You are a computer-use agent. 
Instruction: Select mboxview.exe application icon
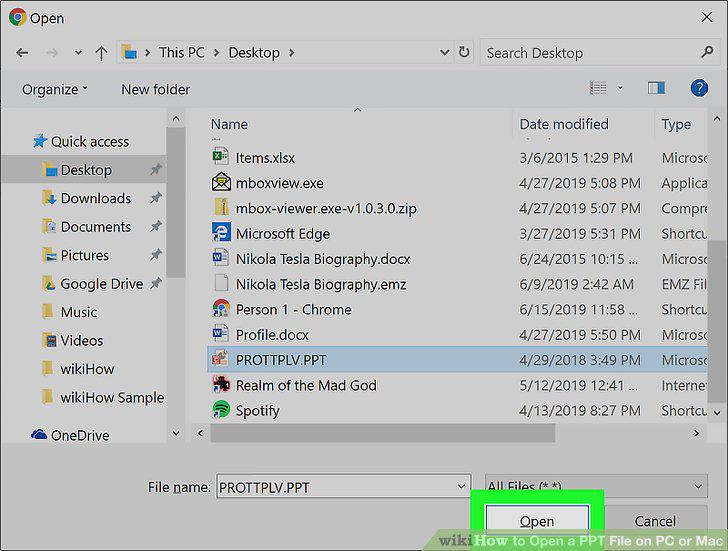(x=221, y=182)
